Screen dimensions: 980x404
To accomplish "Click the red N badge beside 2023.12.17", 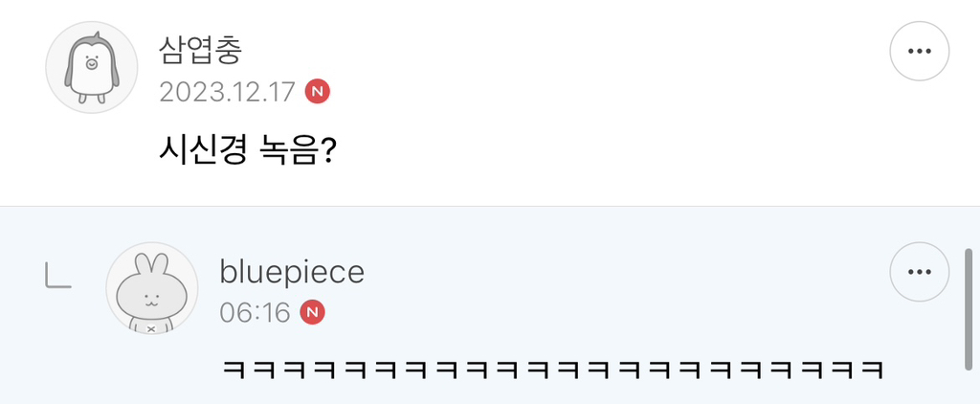I will (x=317, y=92).
